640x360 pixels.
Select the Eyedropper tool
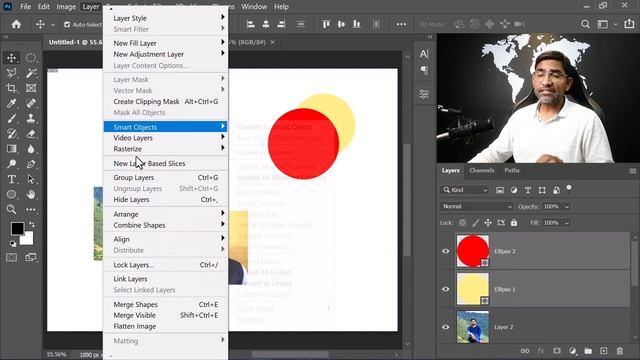point(11,103)
